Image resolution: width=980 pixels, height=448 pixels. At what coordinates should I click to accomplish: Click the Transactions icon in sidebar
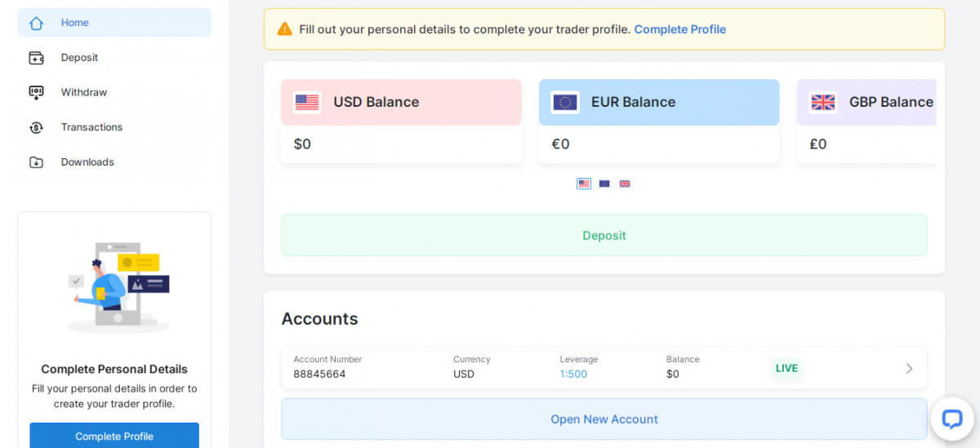[x=36, y=127]
